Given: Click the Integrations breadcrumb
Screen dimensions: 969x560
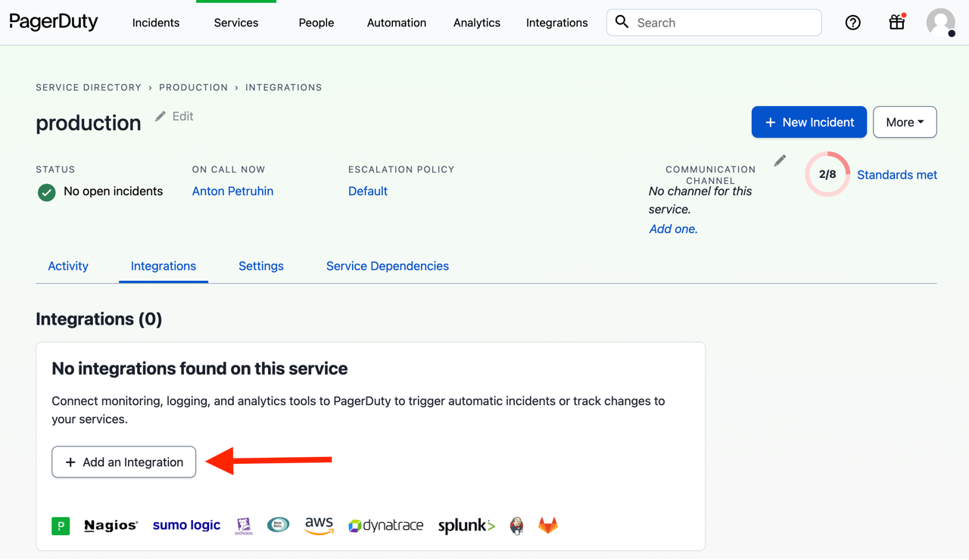Looking at the screenshot, I should pyautogui.click(x=284, y=88).
